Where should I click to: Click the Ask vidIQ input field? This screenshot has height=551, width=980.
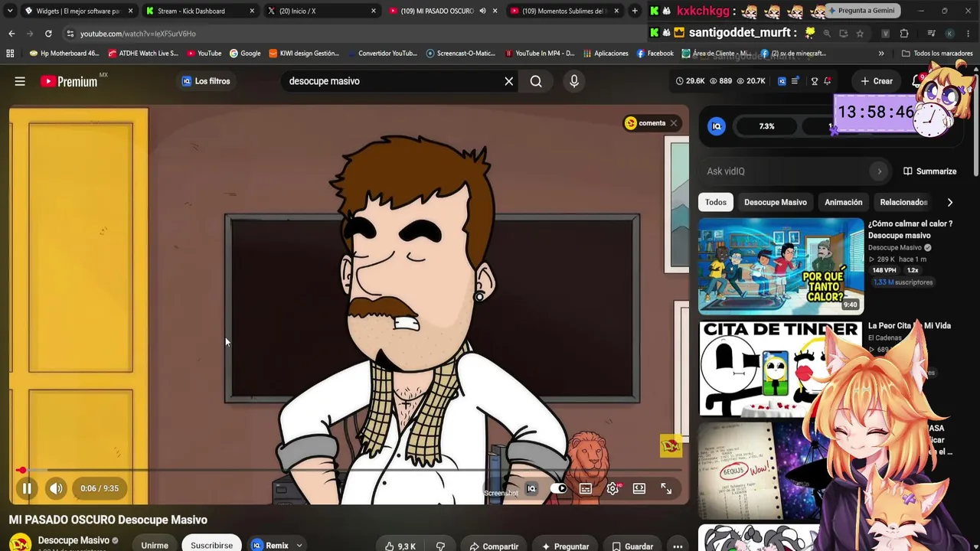[x=785, y=171]
